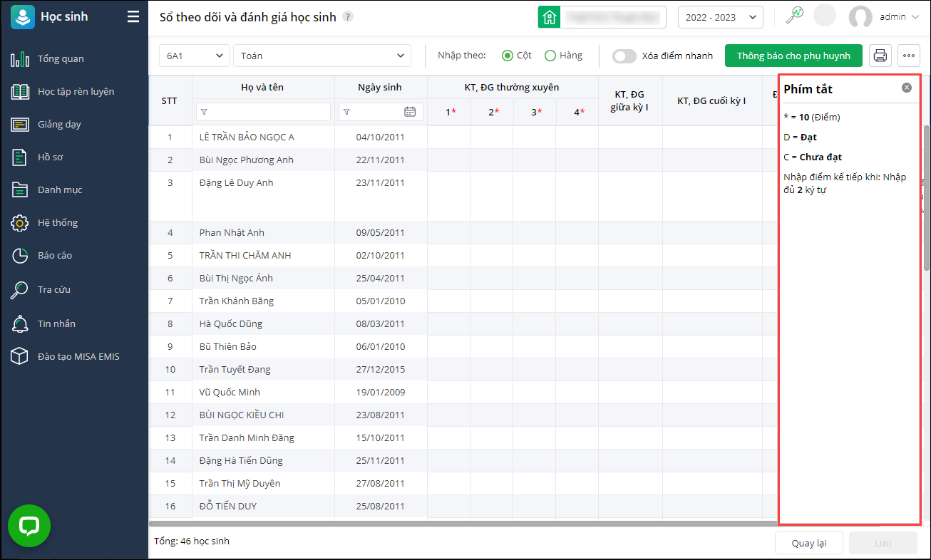931x560 pixels.
Task: Select the Cột entry mode radio button
Action: click(508, 56)
